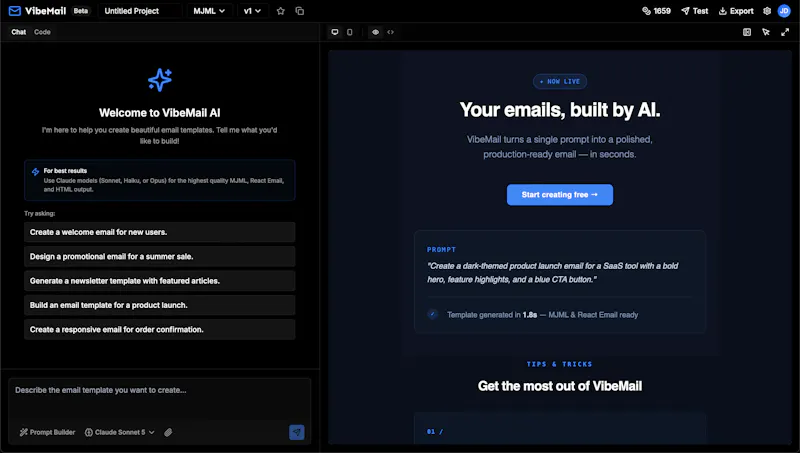Switch preview to mobile view icon
This screenshot has width=800, height=453.
coord(349,32)
